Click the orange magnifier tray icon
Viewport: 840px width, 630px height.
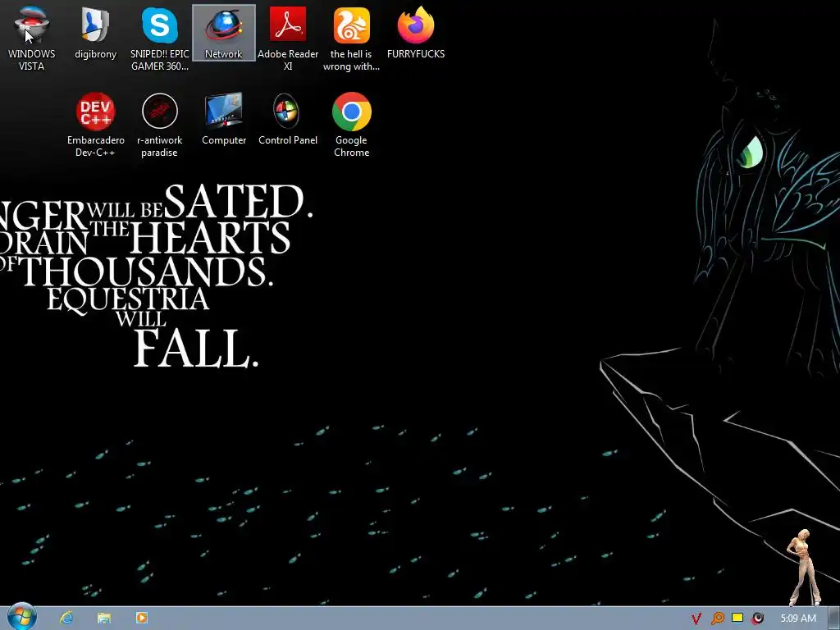[x=717, y=619]
